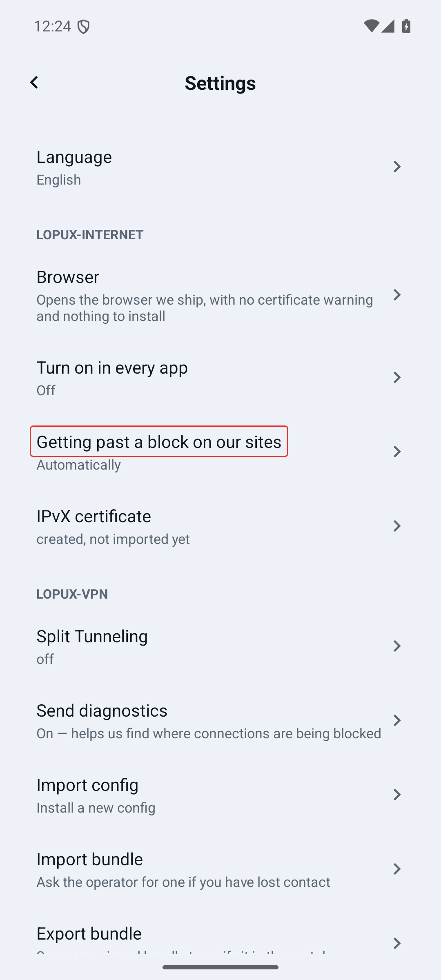Open the Browser settings entry

pyautogui.click(x=220, y=295)
